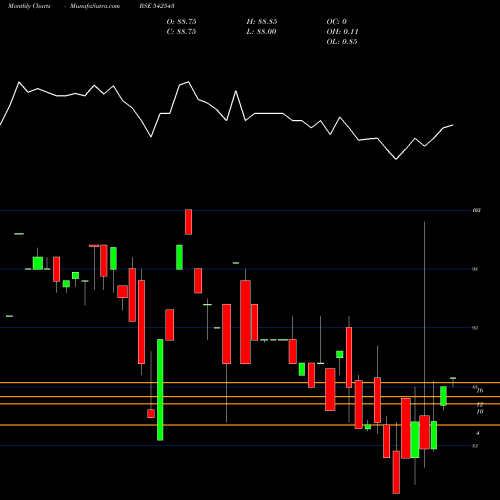The width and height of the screenshot is (500, 500).
Task: Click the 'MunafaSutra.com' label
Action: [x=95, y=6]
